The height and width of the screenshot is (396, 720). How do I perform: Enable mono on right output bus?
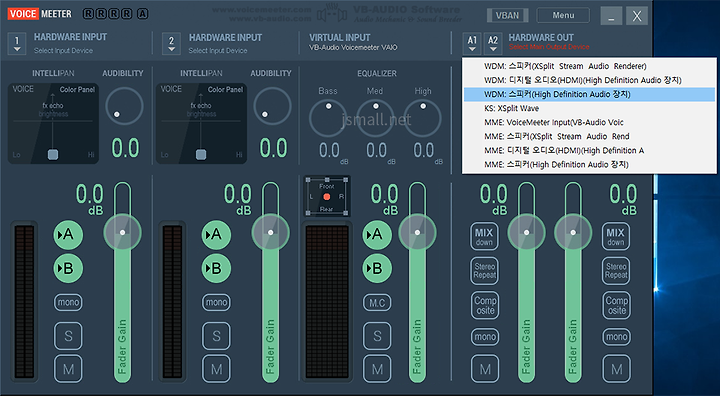coord(616,337)
